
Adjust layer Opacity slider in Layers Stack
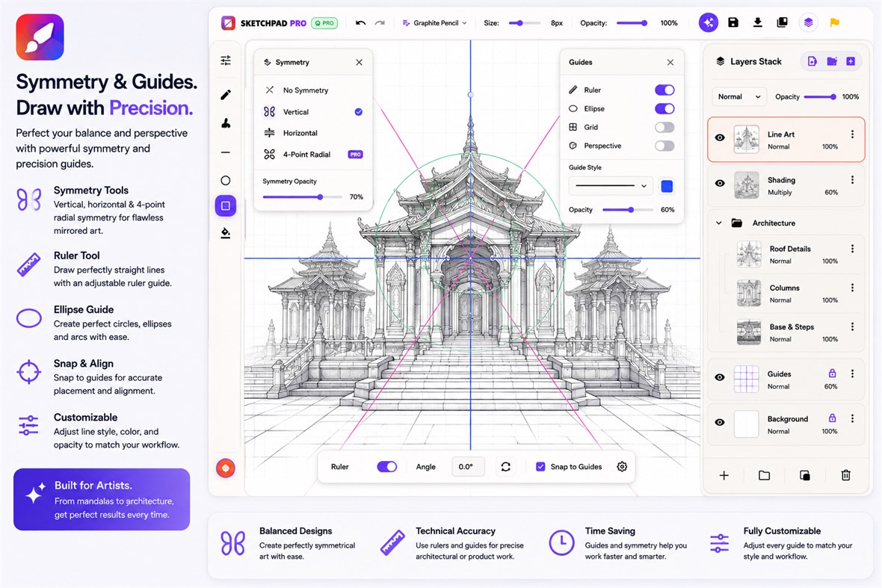tap(820, 96)
